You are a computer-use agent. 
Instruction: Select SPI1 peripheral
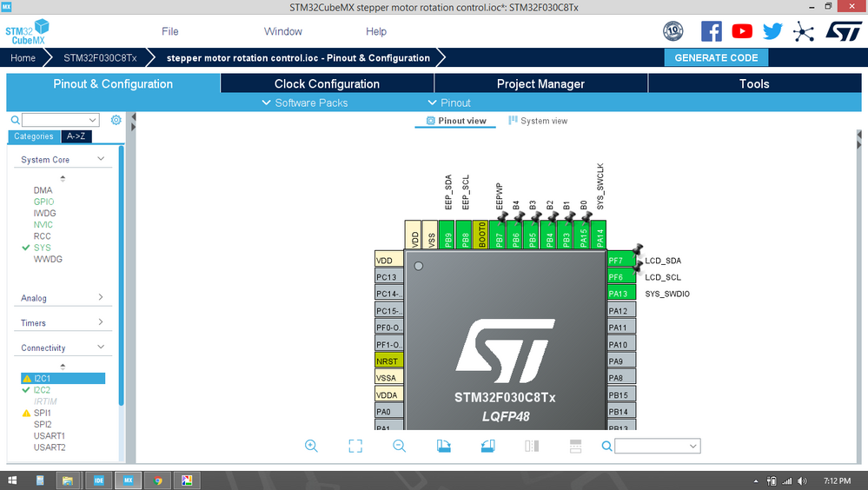click(x=42, y=413)
